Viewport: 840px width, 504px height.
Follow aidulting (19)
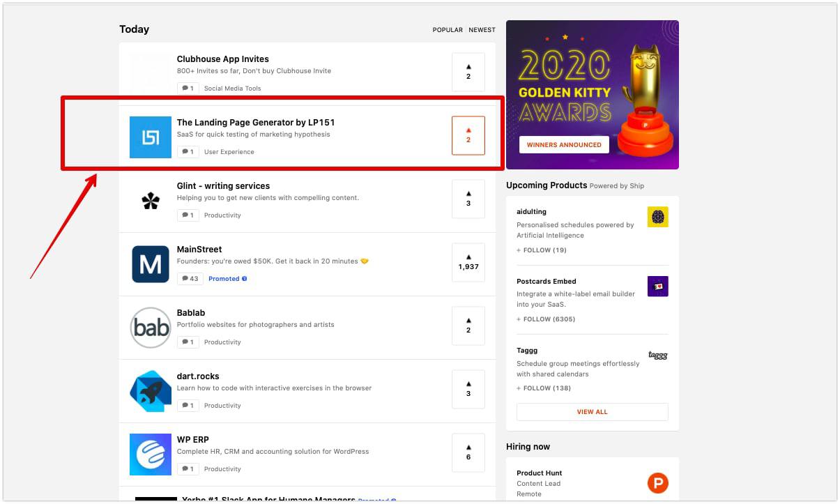[542, 250]
